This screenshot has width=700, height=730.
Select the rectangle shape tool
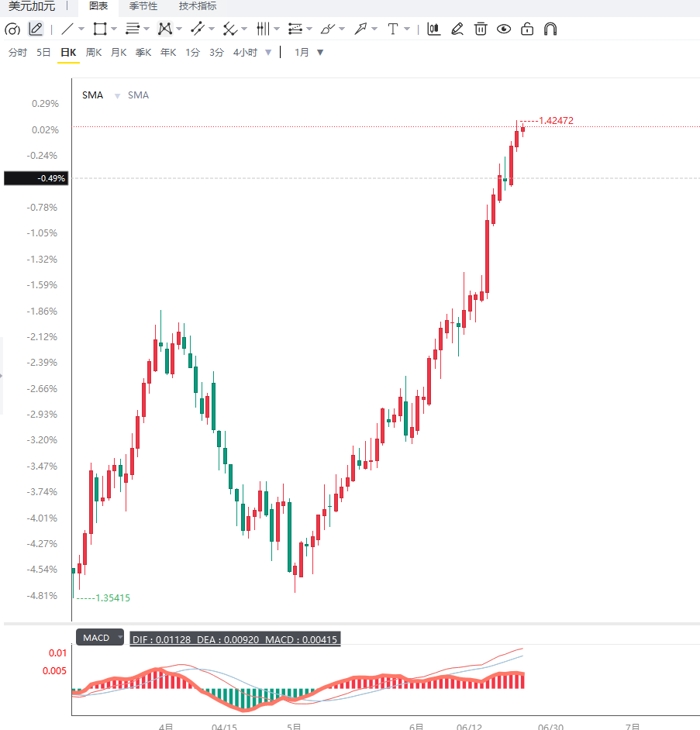coord(100,29)
